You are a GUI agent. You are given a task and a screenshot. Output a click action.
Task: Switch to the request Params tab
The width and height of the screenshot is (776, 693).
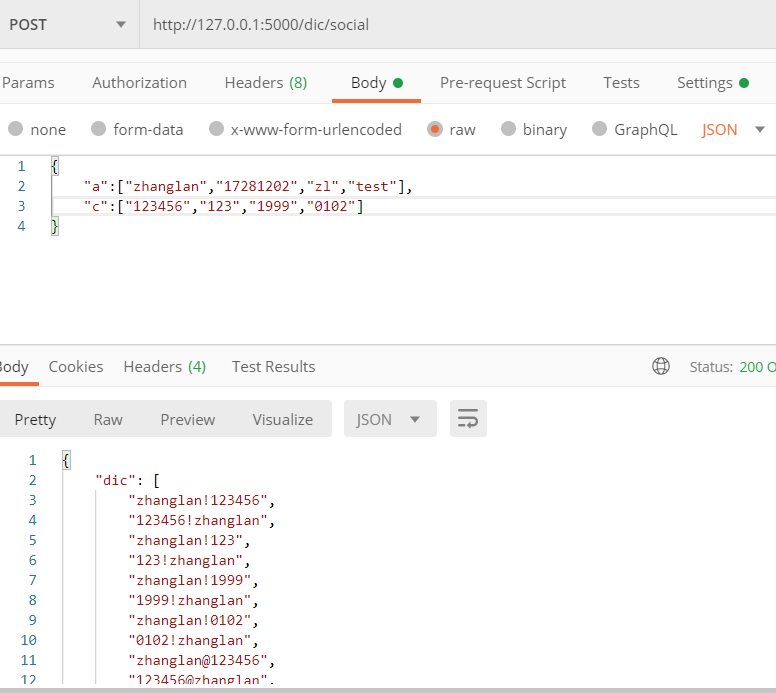point(28,83)
